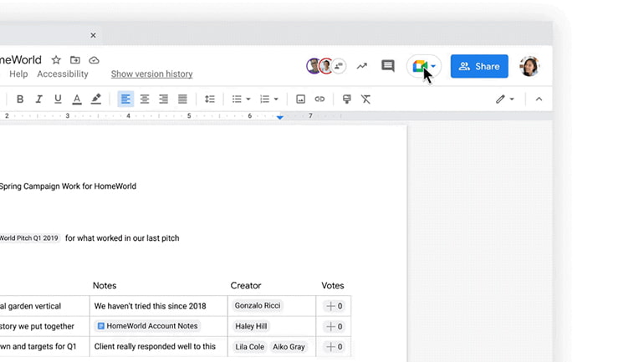Screen dimensions: 644x362
Task: Click the paint format icon
Action: [346, 99]
